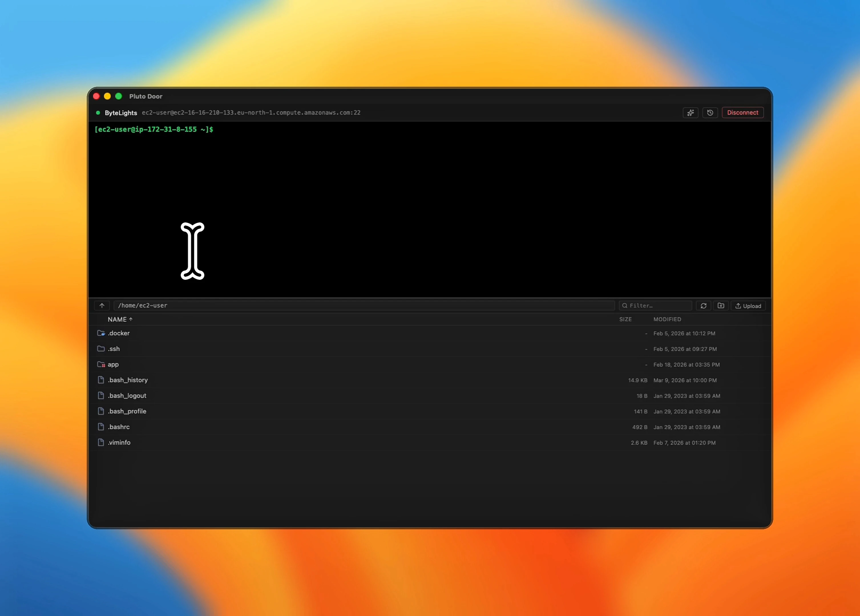860x616 pixels.
Task: Click the .ssh folder icon
Action: click(x=101, y=349)
